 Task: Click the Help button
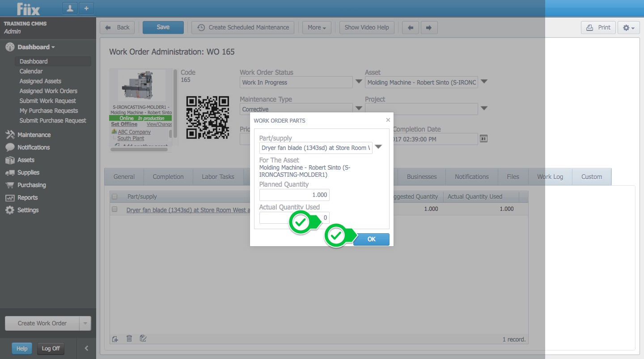pos(22,348)
